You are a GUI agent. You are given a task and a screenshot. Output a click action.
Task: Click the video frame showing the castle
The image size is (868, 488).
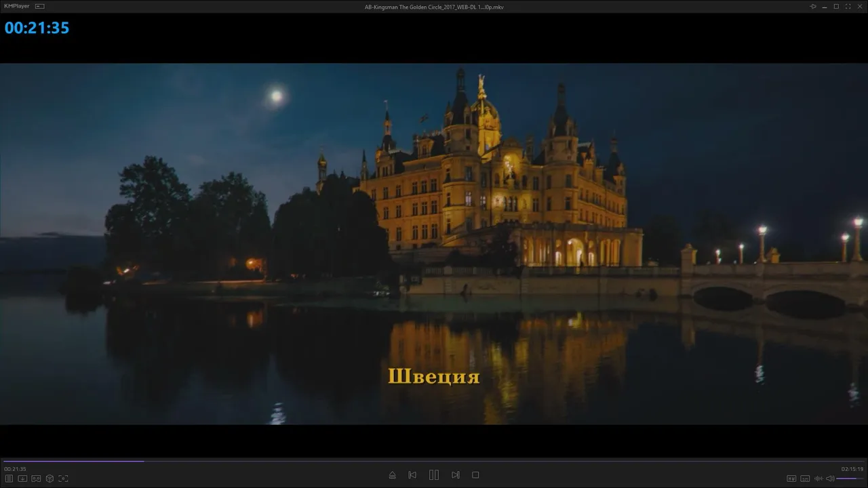coord(434,244)
